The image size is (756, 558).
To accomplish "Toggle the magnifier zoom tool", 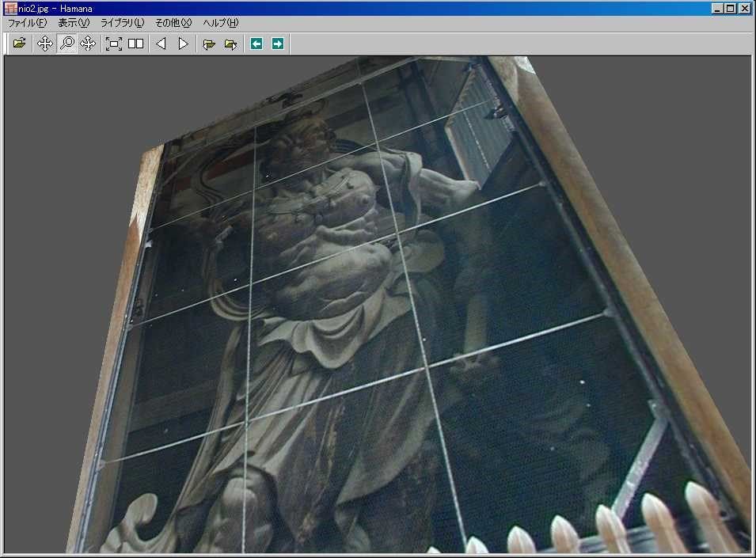I will [67, 44].
